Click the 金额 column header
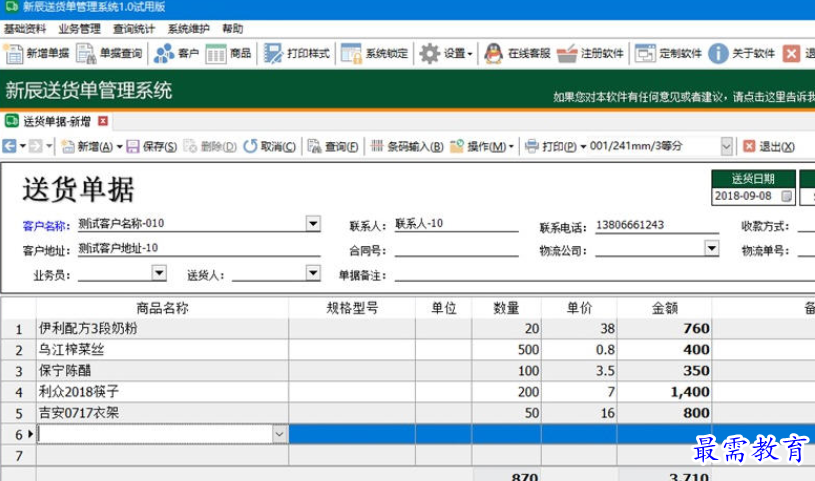The width and height of the screenshot is (815, 481). (664, 308)
